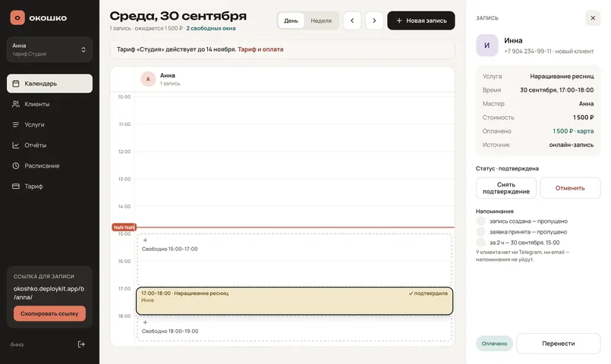Click the Перенести button
The height and width of the screenshot is (364, 611).
tap(559, 344)
